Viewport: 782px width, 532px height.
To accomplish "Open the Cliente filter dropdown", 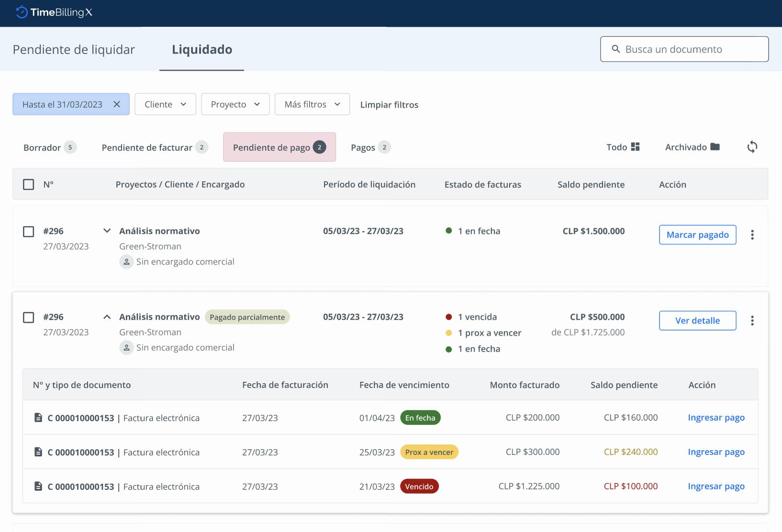I will [x=165, y=104].
